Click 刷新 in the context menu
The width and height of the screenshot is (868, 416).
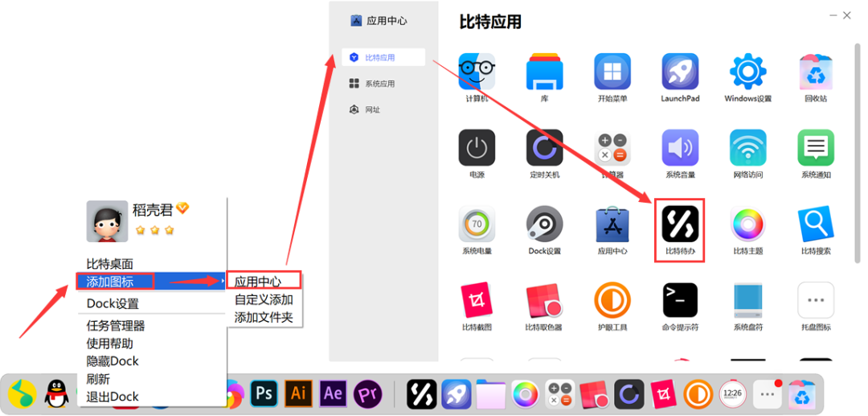pos(98,379)
